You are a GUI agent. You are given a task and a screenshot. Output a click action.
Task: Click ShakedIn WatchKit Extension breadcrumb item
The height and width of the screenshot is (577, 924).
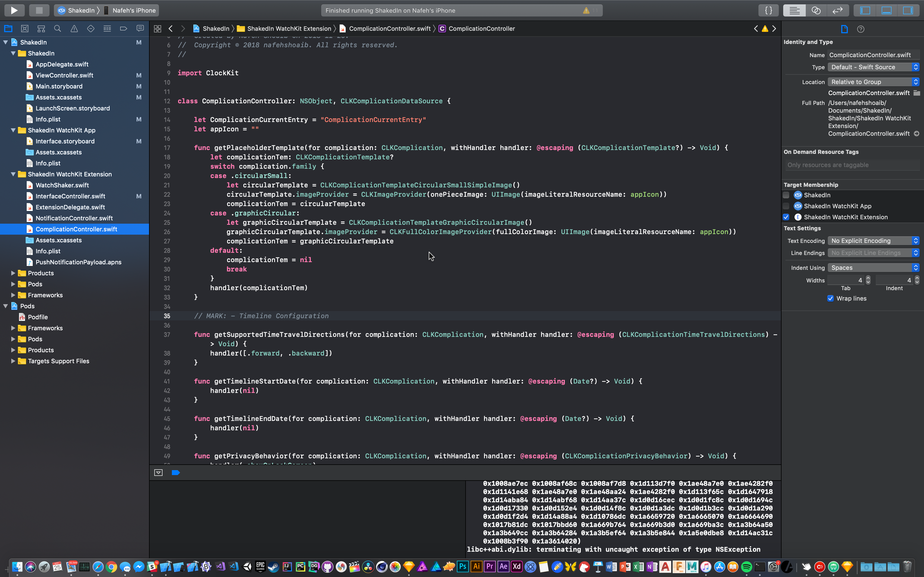click(289, 29)
